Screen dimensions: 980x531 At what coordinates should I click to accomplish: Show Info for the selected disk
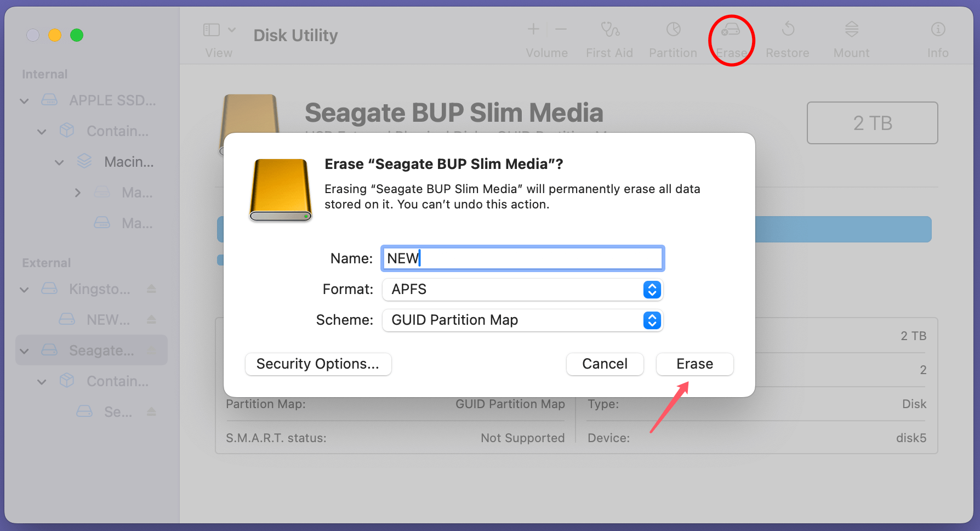click(938, 38)
